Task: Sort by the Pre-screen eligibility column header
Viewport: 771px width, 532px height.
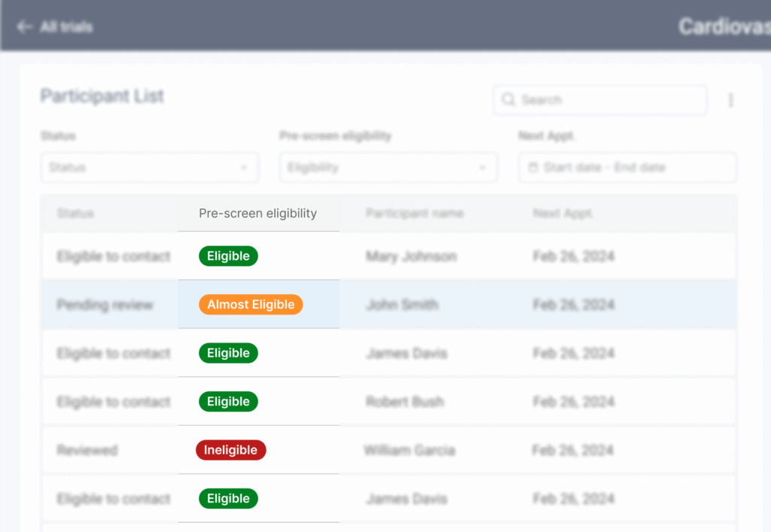Action: click(x=258, y=214)
